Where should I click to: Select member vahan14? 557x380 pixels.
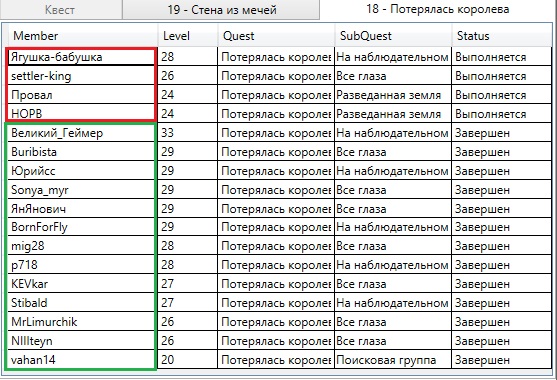tap(82, 360)
